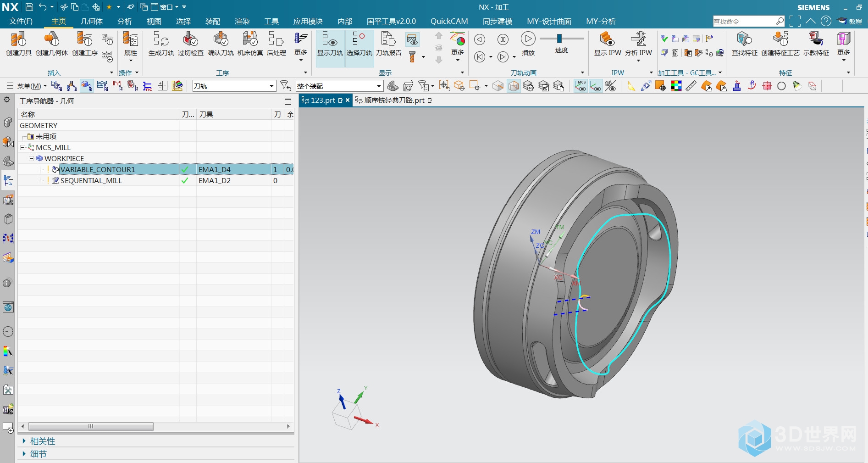This screenshot has width=868, height=463.
Task: Expand 更多 dropdown in 特征 group
Action: [843, 46]
